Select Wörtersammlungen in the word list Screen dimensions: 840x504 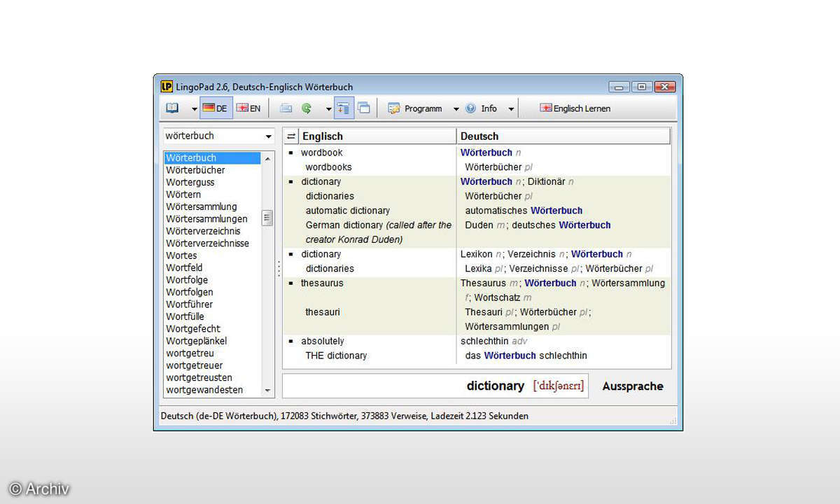206,219
